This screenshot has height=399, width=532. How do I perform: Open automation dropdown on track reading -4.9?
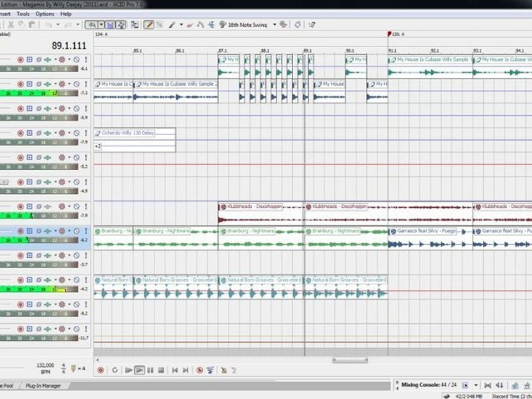click(x=69, y=182)
